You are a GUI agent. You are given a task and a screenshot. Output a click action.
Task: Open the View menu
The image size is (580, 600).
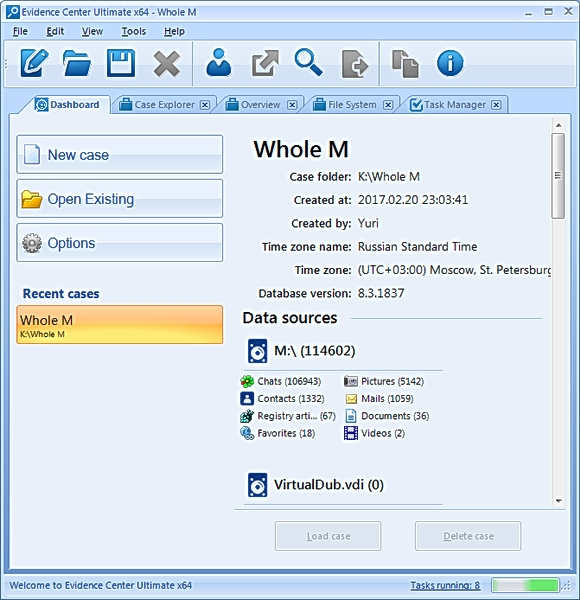(92, 31)
